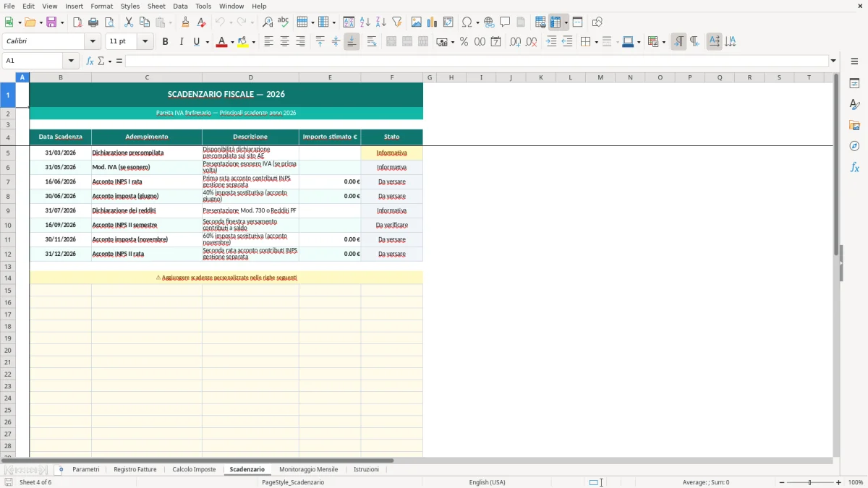868x488 pixels.
Task: Cut selection with the scissors icon
Action: click(129, 22)
